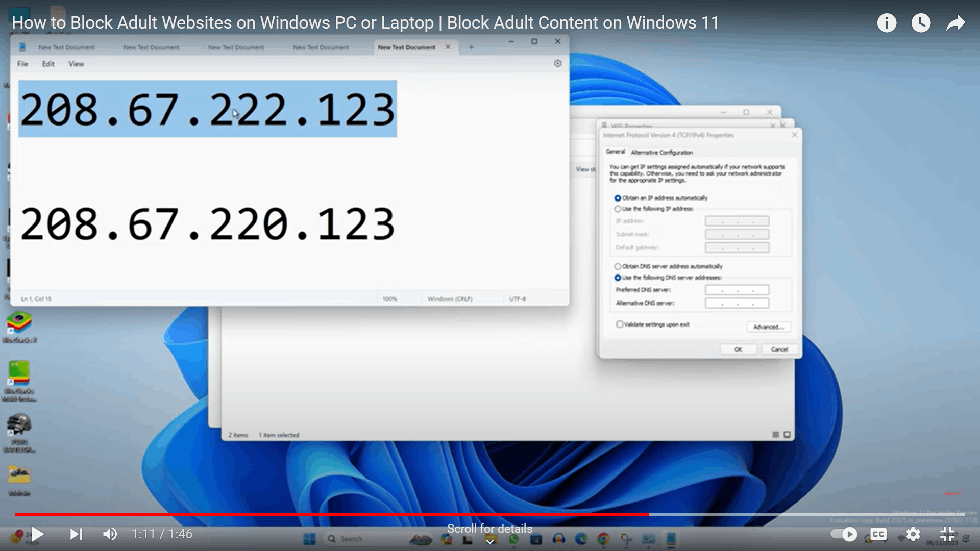Click the video info icon
The width and height of the screenshot is (980, 551).
887,23
